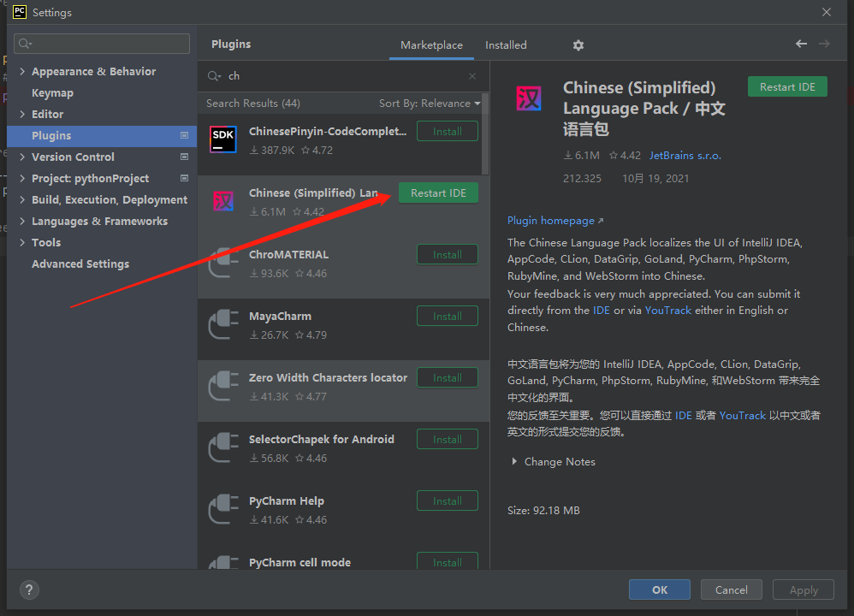Screen dimensions: 854x616
Task: Expand Build, Execution, Deployment node
Action: coord(22,199)
